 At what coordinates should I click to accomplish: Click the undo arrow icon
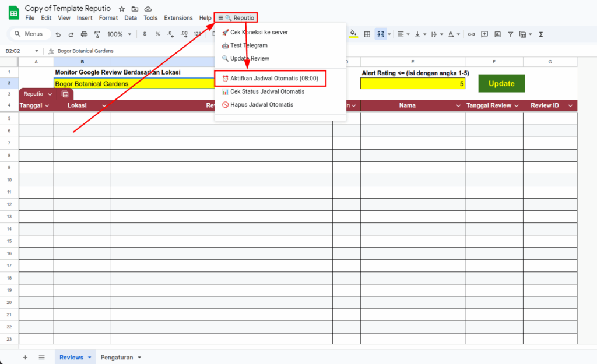[58, 34]
